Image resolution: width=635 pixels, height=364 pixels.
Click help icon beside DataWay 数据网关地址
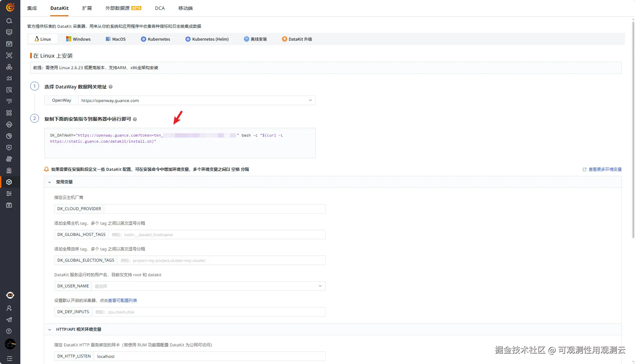[x=111, y=87]
